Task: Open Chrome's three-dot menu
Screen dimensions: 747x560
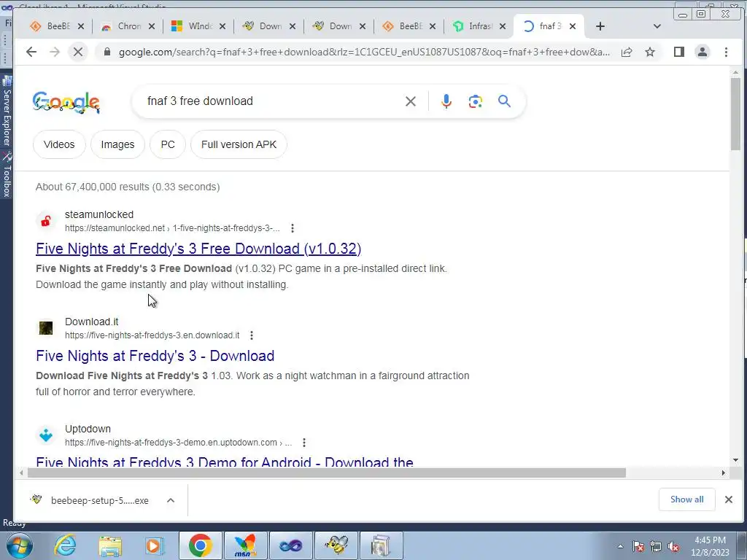Action: tap(726, 52)
